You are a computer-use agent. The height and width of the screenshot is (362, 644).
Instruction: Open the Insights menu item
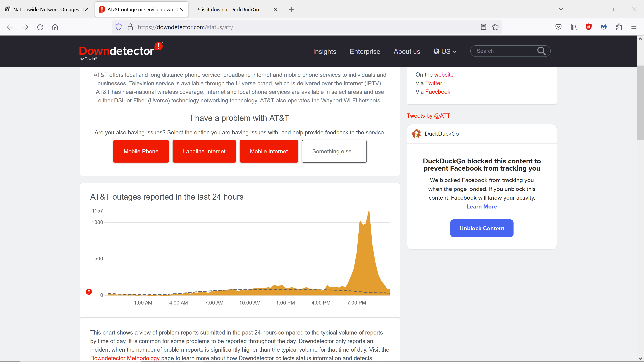point(325,51)
